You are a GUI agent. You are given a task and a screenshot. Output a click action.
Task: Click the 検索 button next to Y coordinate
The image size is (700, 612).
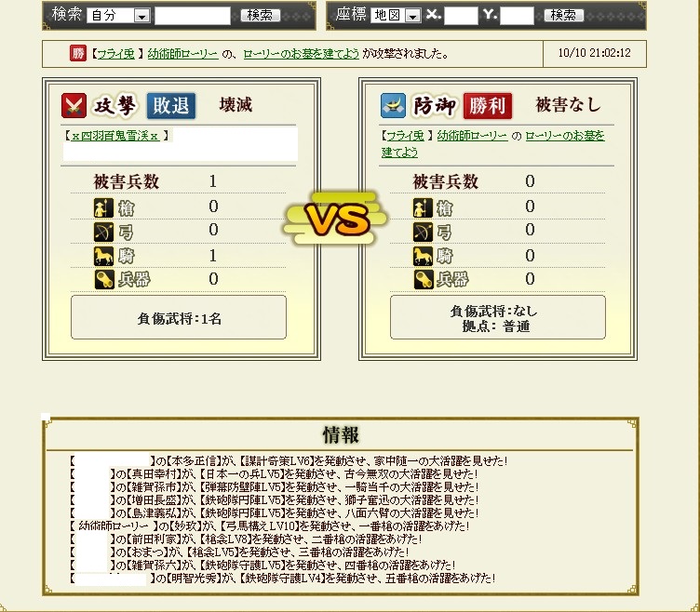[x=563, y=15]
